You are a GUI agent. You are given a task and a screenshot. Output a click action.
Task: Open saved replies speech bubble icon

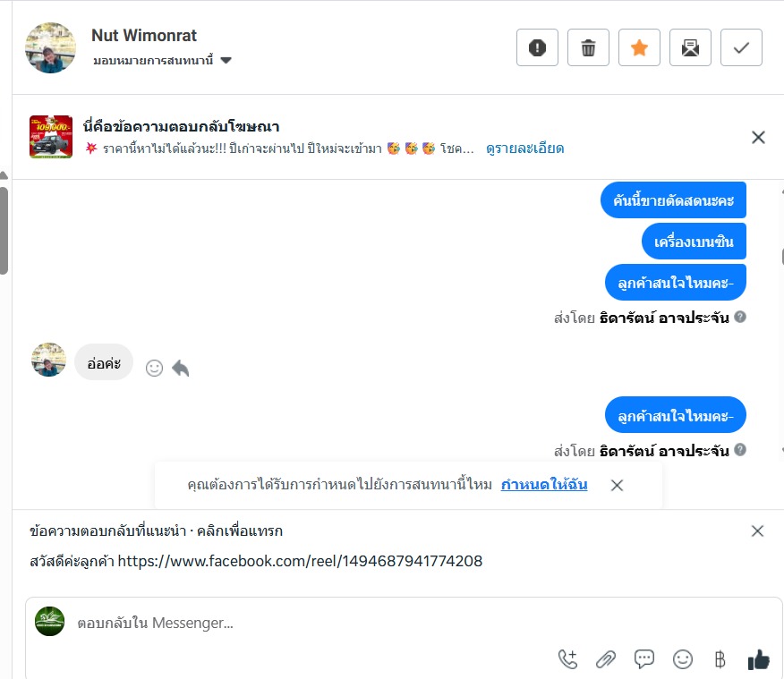click(643, 659)
